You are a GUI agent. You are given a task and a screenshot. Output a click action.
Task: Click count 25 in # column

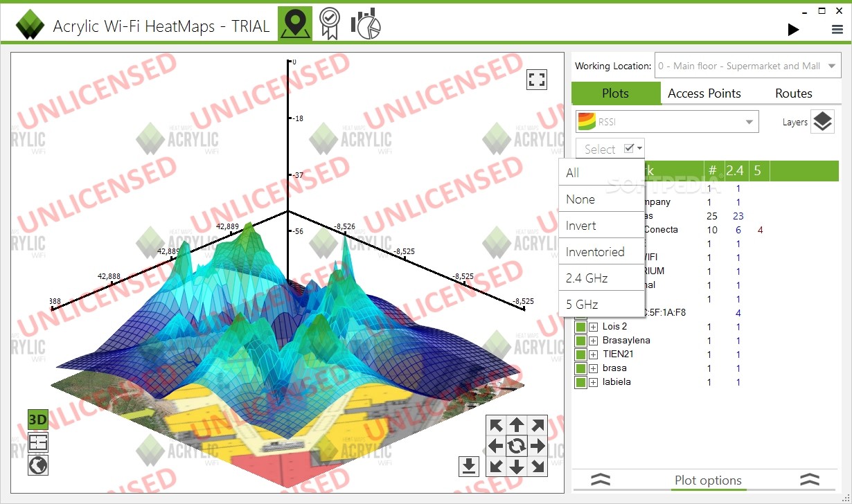711,216
